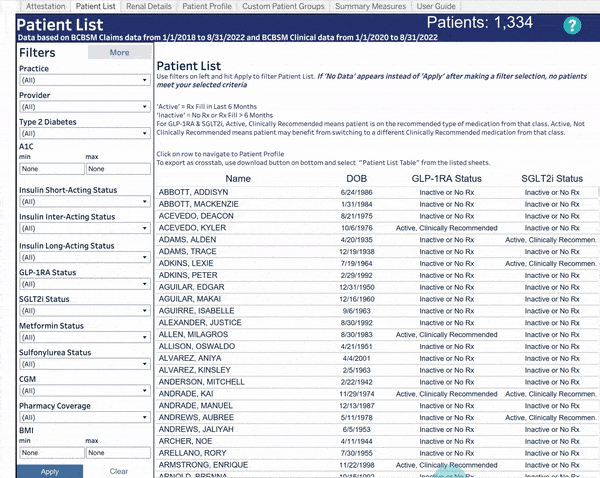The width and height of the screenshot is (600, 478).
Task: Open SGLT2i Status filter dropdown
Action: pos(85,311)
